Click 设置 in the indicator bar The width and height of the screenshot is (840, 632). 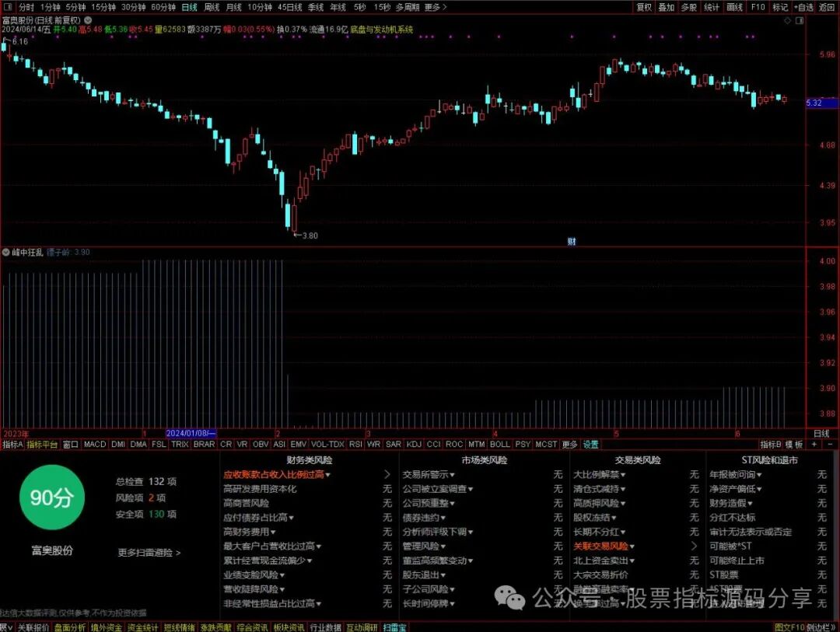(x=590, y=444)
